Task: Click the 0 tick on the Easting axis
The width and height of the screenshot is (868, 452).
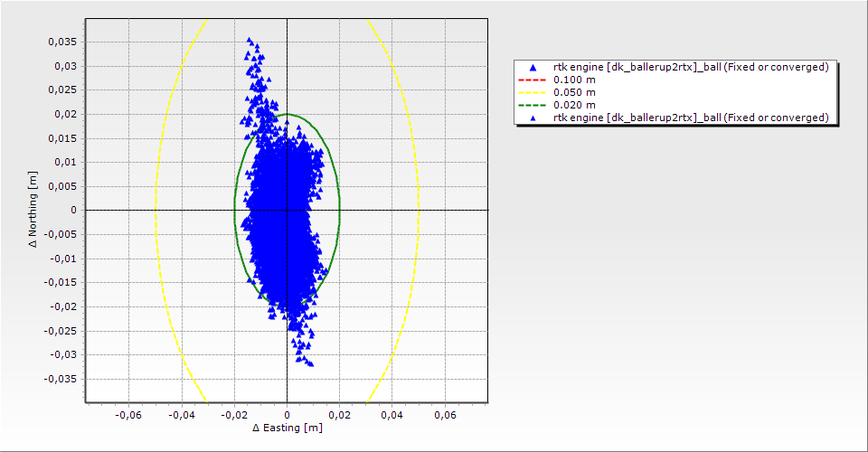Action: (287, 415)
